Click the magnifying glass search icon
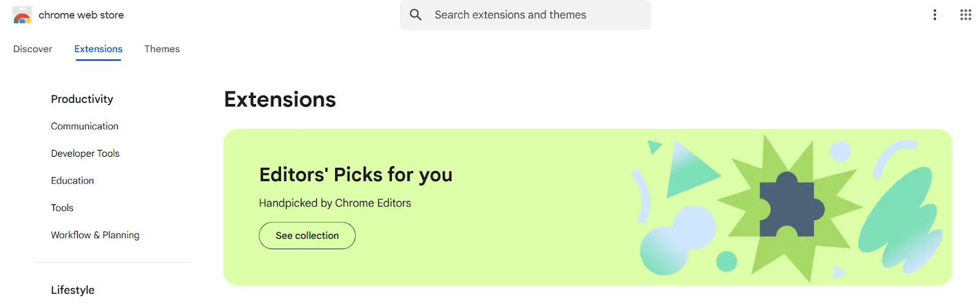This screenshot has height=308, width=980. coord(416,15)
